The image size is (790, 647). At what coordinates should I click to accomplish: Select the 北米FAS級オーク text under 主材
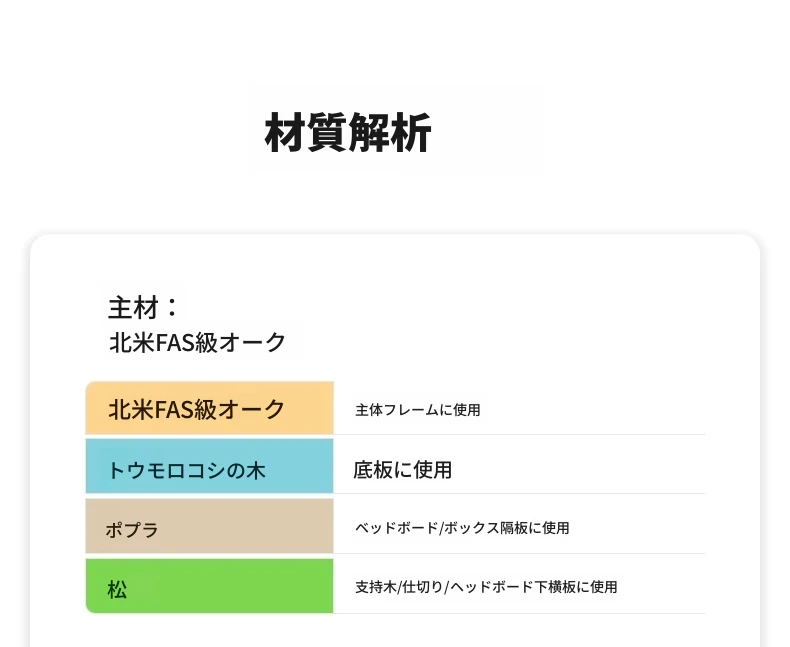coord(197,342)
